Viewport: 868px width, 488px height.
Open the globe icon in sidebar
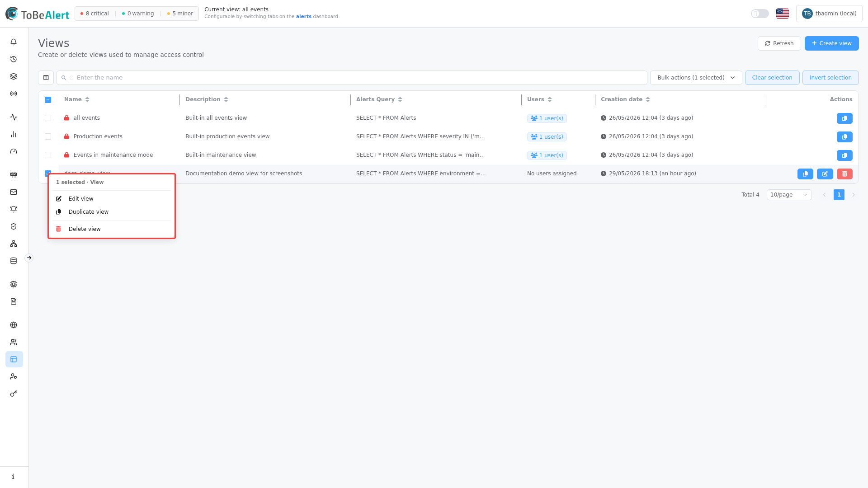coord(14,325)
